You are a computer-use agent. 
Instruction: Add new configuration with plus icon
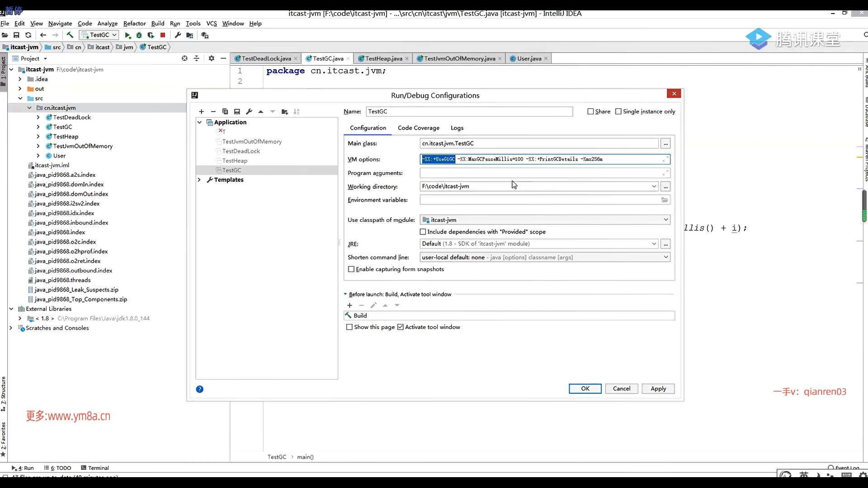pyautogui.click(x=202, y=112)
